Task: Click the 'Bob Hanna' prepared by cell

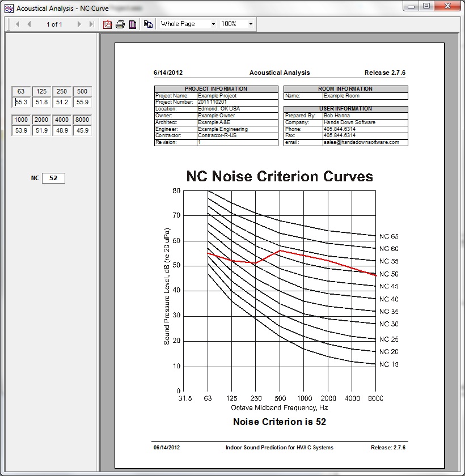Action: tap(365, 116)
